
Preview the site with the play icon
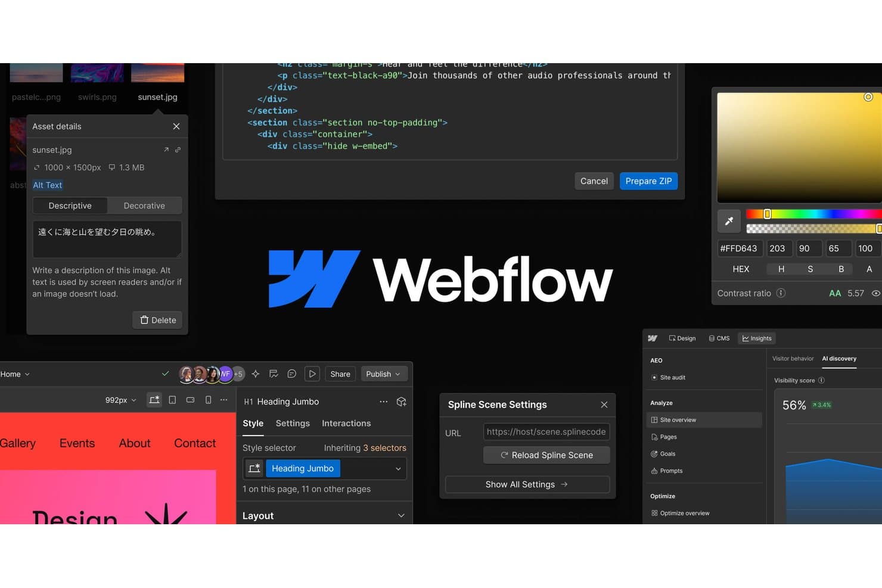(312, 374)
